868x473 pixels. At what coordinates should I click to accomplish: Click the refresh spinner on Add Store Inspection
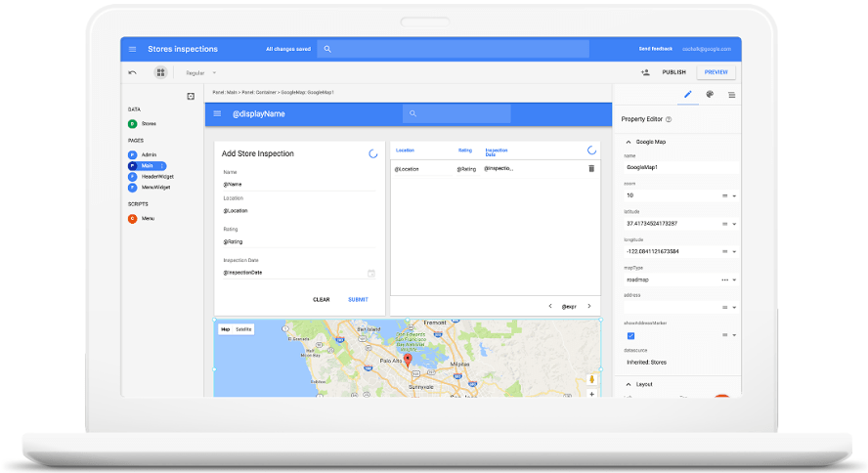coord(373,153)
